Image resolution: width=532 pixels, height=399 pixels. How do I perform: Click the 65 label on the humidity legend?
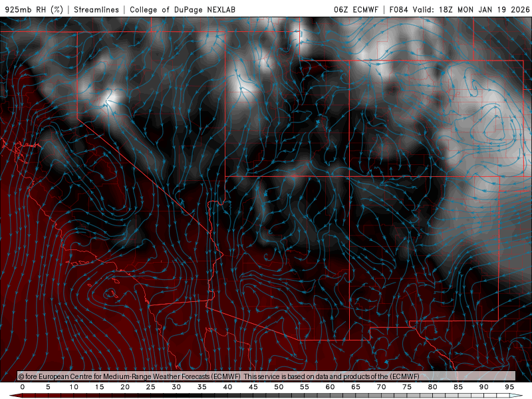[356, 387]
